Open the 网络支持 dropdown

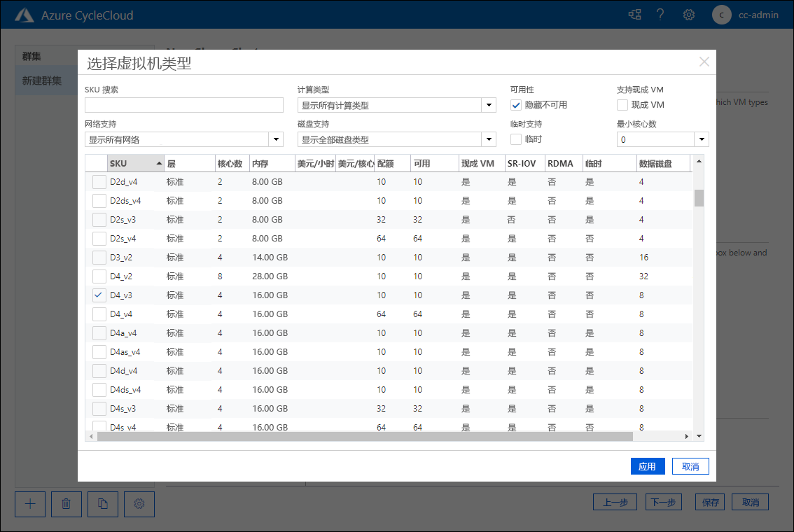point(276,139)
